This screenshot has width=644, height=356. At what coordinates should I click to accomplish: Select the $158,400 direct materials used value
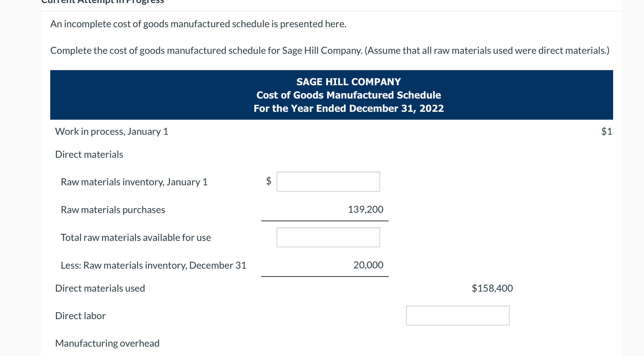(492, 288)
